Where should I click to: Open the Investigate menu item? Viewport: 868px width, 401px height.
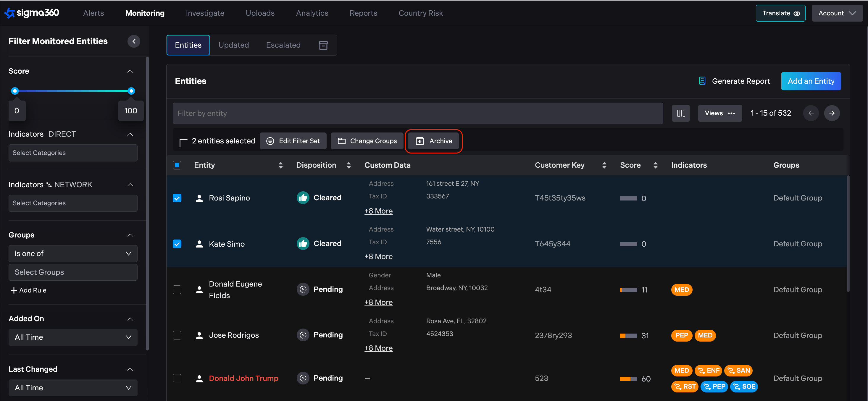coord(205,13)
